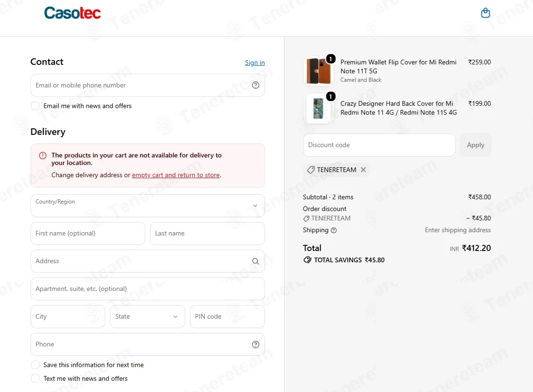Click the ₹458.00 subtotal value
Image resolution: width=533 pixels, height=392 pixels.
point(479,197)
